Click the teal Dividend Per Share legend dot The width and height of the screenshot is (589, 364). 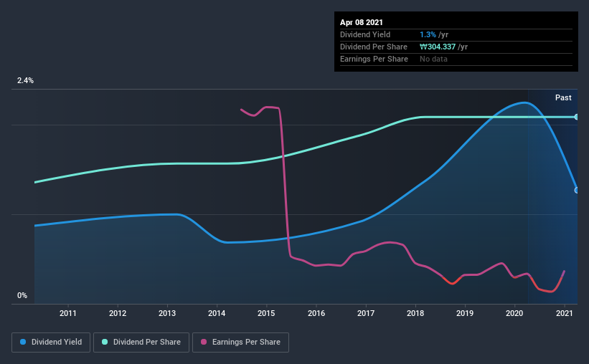(105, 342)
